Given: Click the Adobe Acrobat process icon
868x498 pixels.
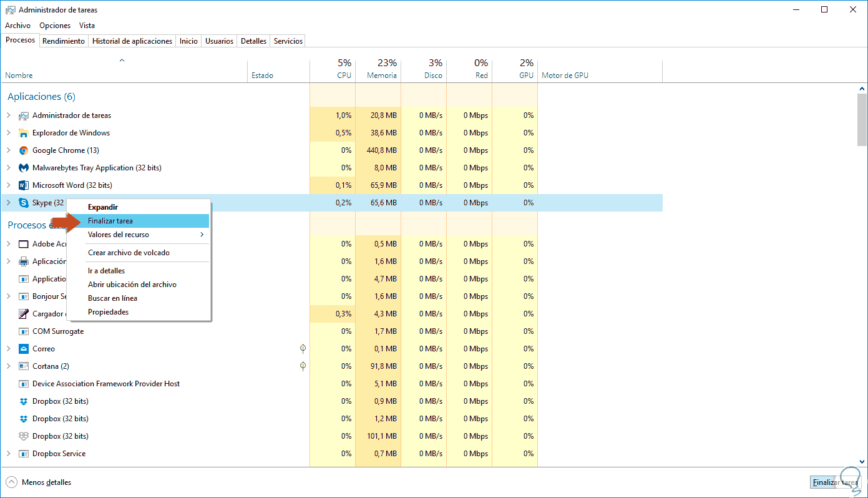Looking at the screenshot, I should pyautogui.click(x=24, y=244).
